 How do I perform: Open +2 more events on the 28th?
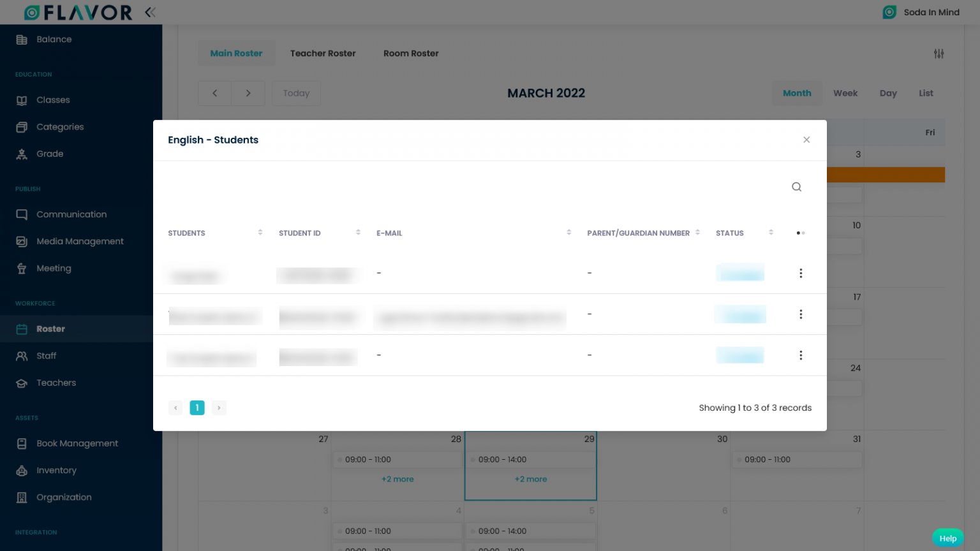tap(397, 479)
